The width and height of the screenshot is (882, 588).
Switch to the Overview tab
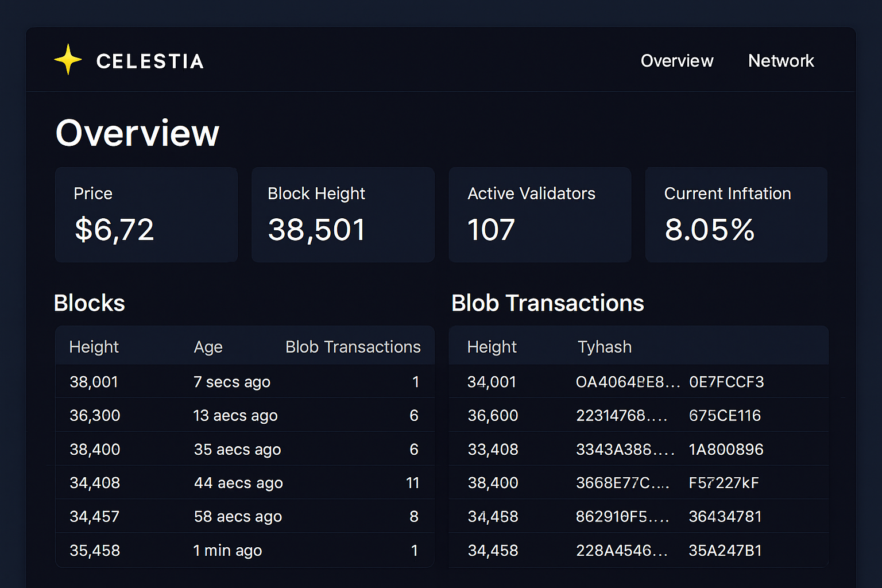(676, 61)
